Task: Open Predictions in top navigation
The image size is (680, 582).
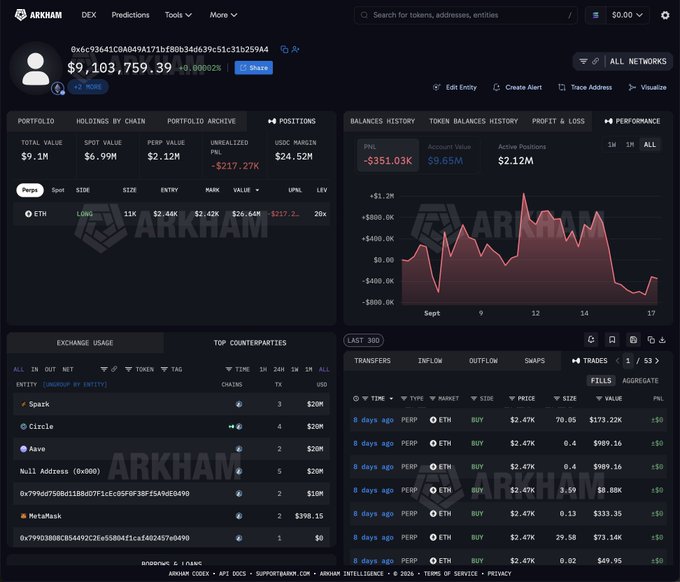Action: tap(130, 15)
